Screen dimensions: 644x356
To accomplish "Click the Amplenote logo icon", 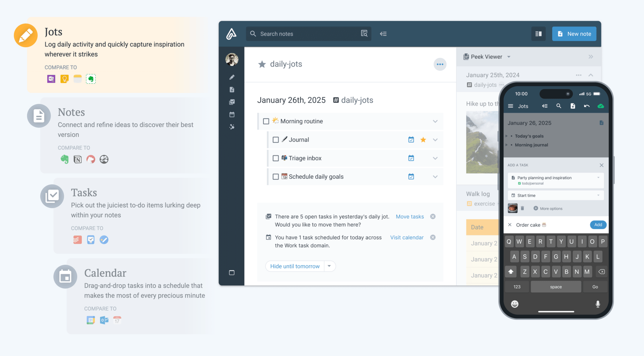I will click(231, 34).
